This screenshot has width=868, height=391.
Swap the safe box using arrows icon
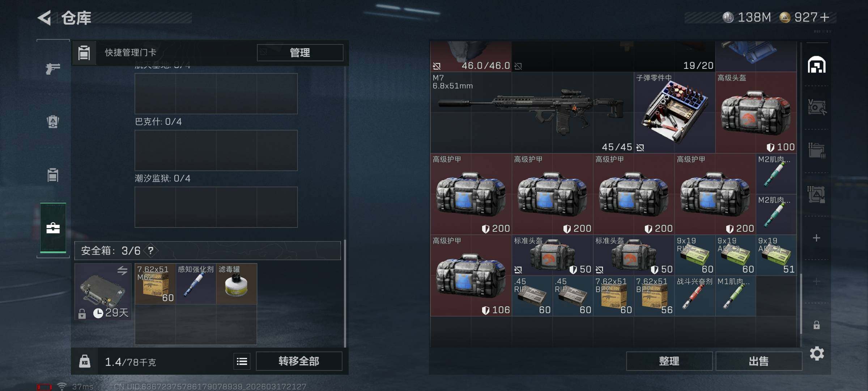(x=122, y=270)
